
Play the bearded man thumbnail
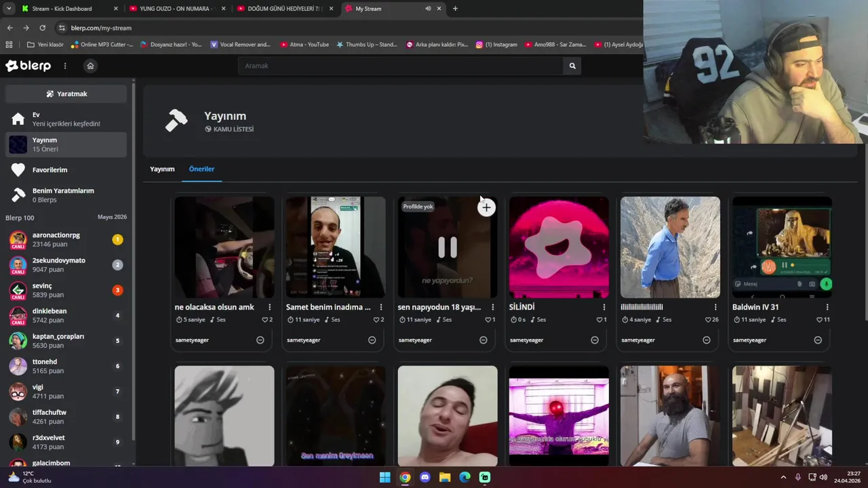coord(670,416)
